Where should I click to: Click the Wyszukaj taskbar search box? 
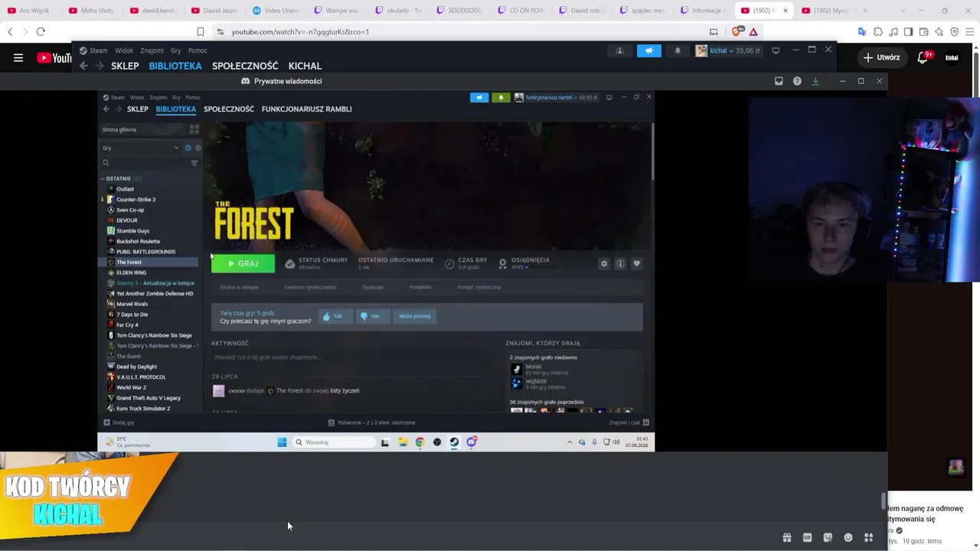coord(334,442)
